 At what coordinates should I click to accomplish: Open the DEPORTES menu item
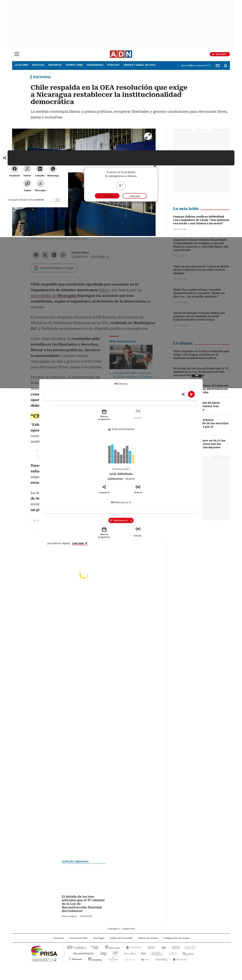tap(55, 65)
